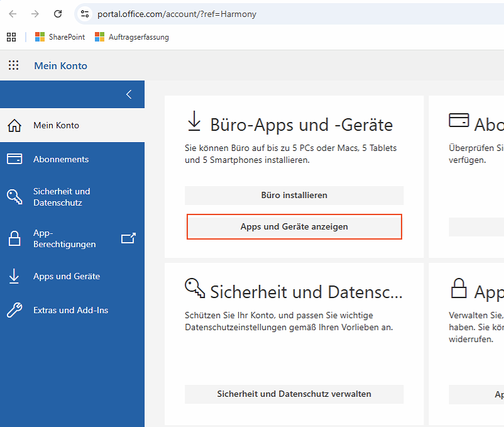Select Extras und Add-Ins menu item
Image resolution: width=504 pixels, height=427 pixels.
click(x=70, y=310)
